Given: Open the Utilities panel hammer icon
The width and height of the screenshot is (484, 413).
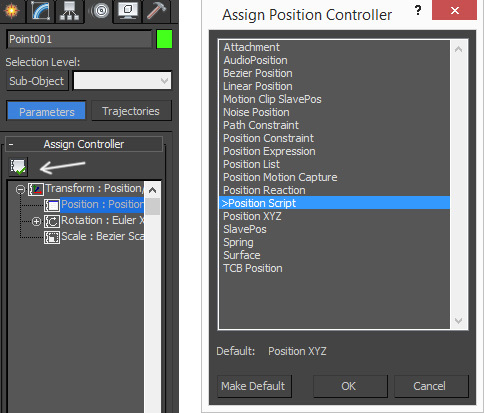Looking at the screenshot, I should pos(156,11).
